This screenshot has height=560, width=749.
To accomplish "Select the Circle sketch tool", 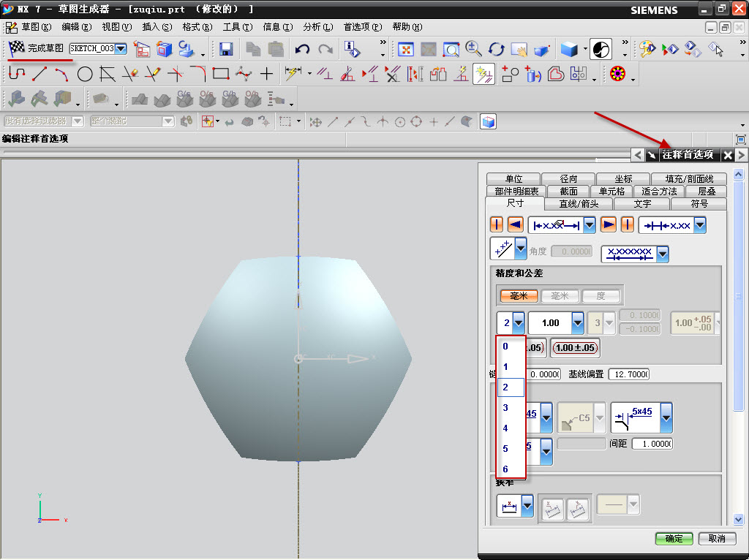I will tap(85, 74).
